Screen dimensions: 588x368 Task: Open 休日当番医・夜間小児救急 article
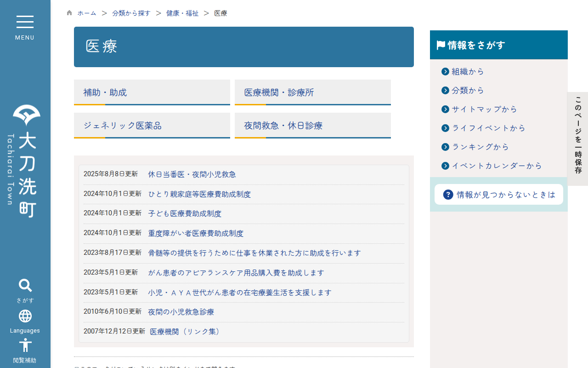click(x=192, y=174)
